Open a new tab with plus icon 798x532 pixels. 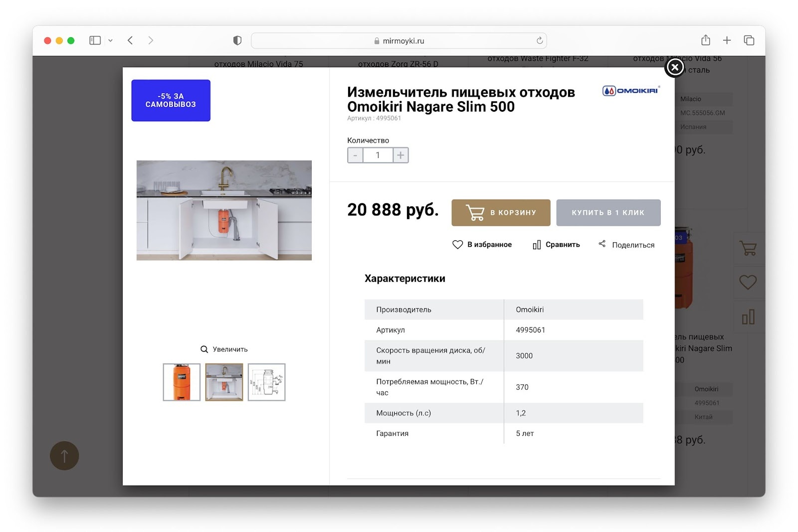coord(727,40)
